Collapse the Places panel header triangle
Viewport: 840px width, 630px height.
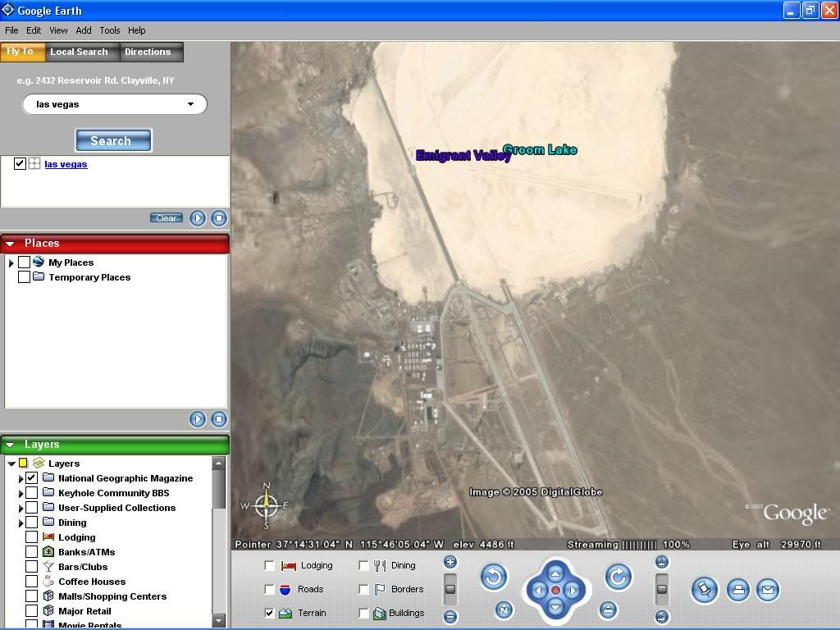(10, 243)
